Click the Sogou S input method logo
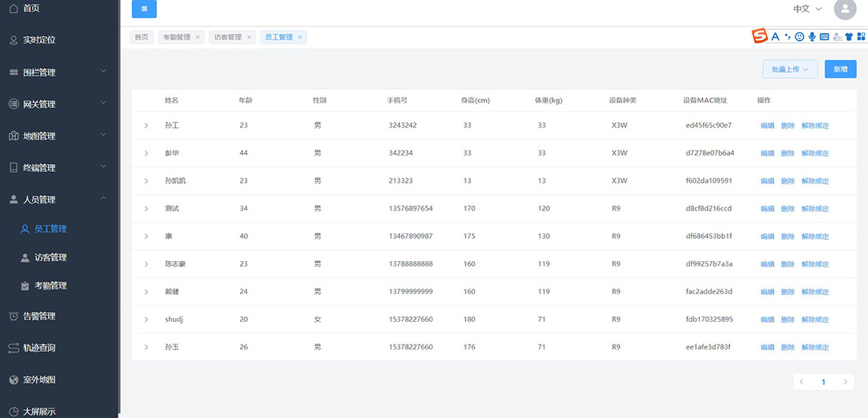The width and height of the screenshot is (868, 418). point(759,36)
